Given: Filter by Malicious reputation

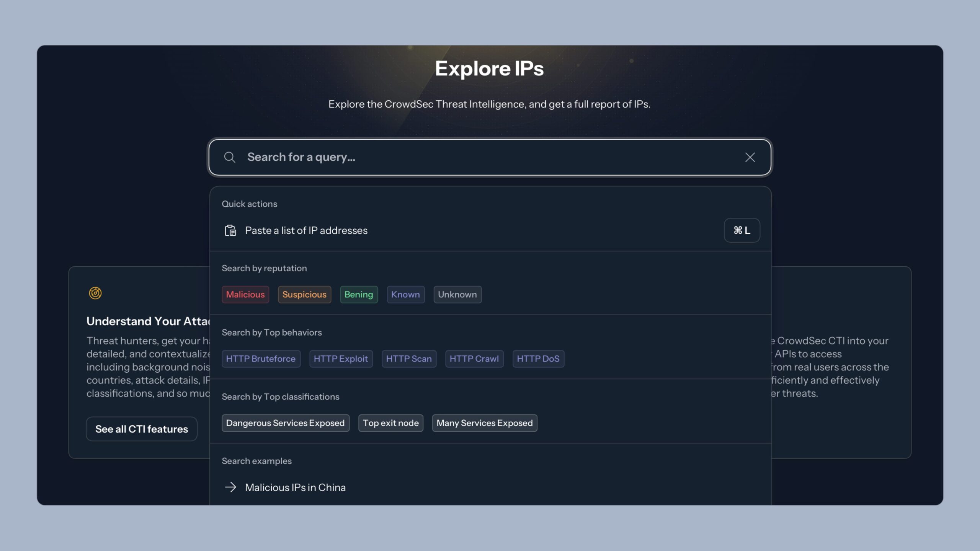Looking at the screenshot, I should point(245,295).
